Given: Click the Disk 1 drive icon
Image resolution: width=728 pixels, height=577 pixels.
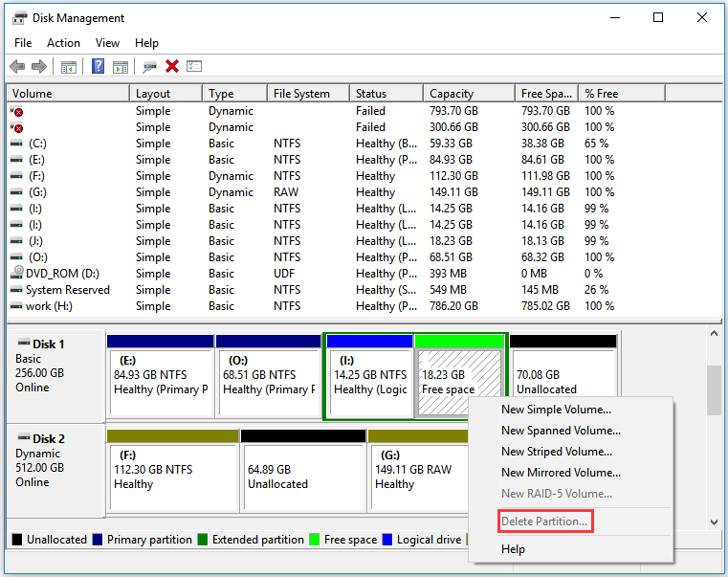Looking at the screenshot, I should (24, 343).
